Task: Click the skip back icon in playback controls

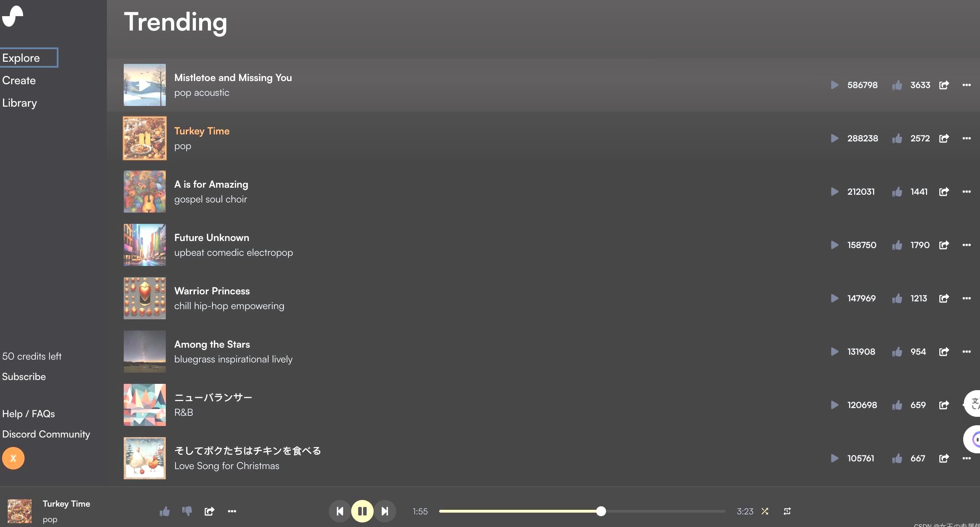Action: [x=340, y=511]
